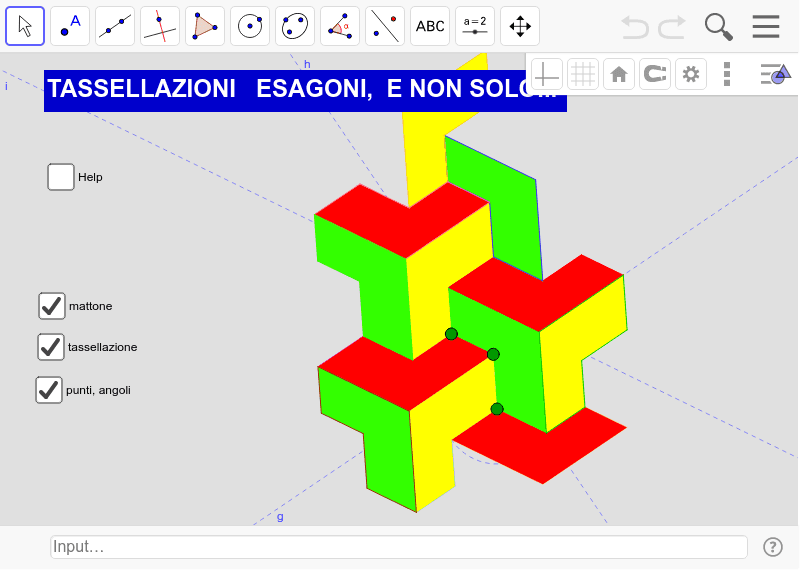This screenshot has width=800, height=570.
Task: Uncheck the punti, angoli checkbox
Action: coord(48,390)
